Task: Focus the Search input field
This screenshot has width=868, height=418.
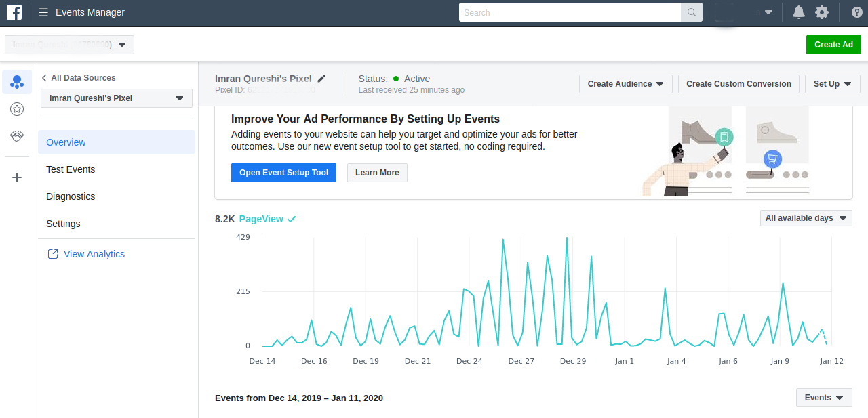Action: click(x=570, y=12)
